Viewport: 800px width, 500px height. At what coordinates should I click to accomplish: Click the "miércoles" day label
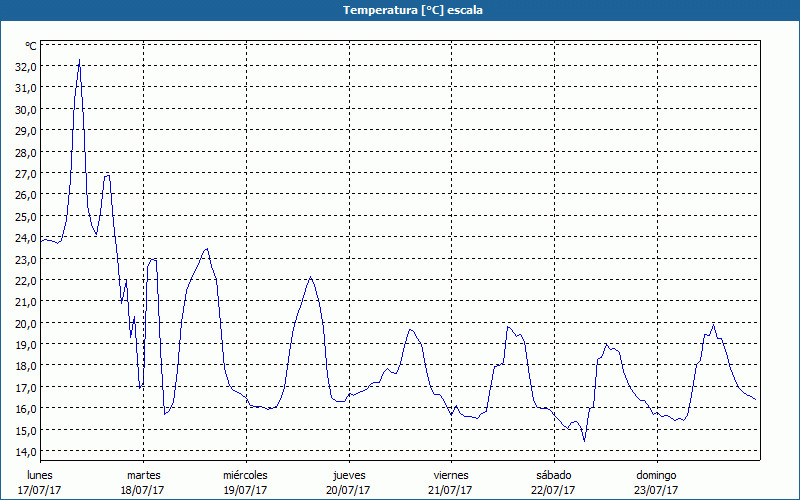coord(245,475)
